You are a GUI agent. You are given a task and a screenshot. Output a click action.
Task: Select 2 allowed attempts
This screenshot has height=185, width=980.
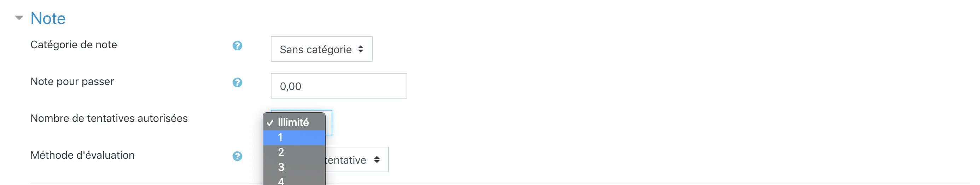pos(293,152)
